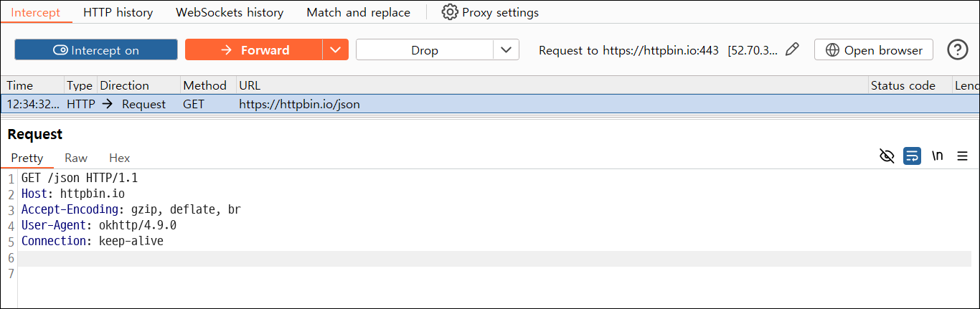Screen dimensions: 980x309
Task: Open the request editor hamburger menu icon
Action: tap(963, 156)
